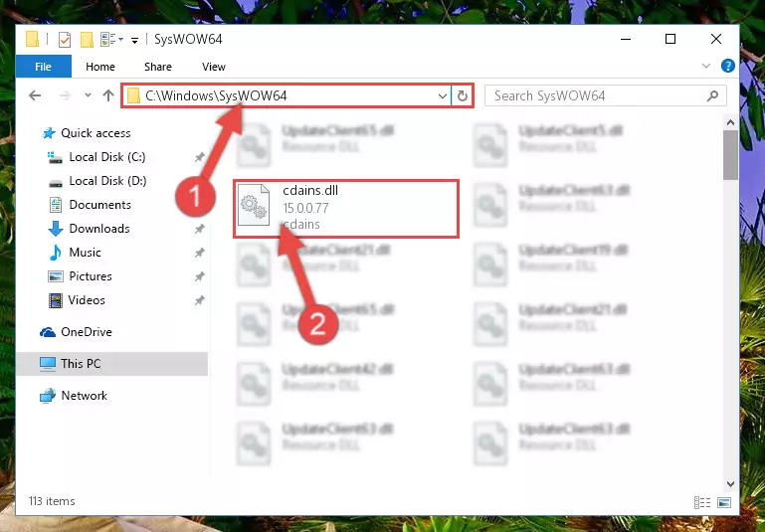The image size is (765, 532).
Task: Click the scroll up arrow of file list
Action: [x=730, y=123]
